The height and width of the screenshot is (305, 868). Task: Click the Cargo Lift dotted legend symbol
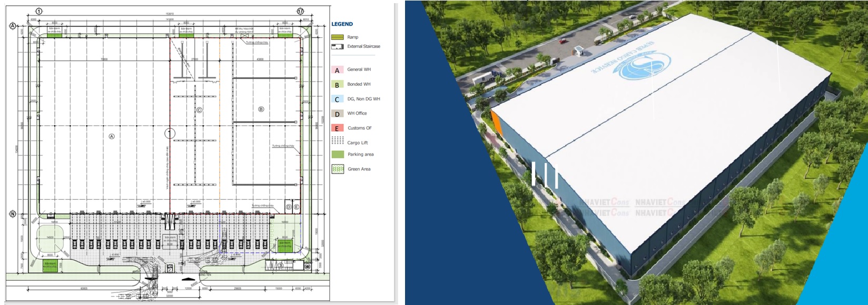pos(337,141)
